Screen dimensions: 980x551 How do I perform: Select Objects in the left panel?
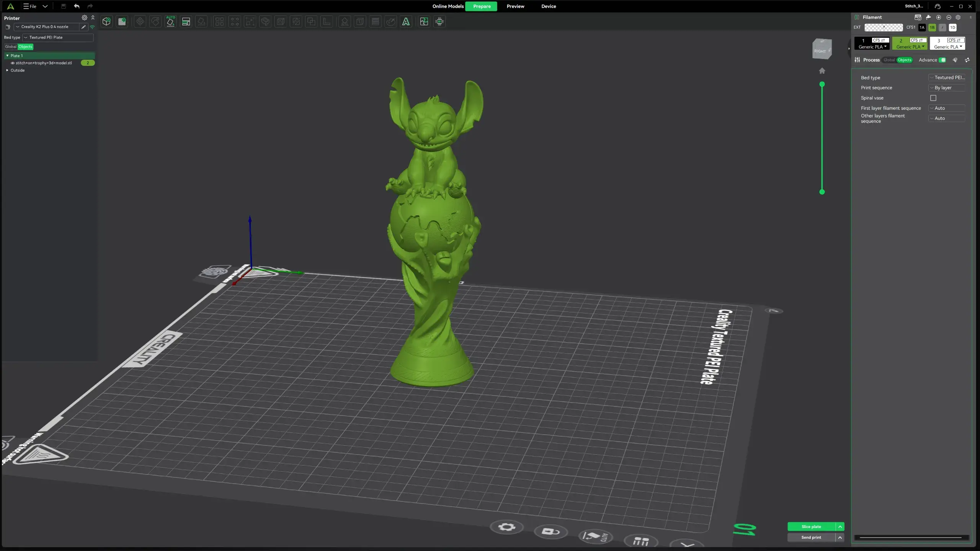click(26, 47)
